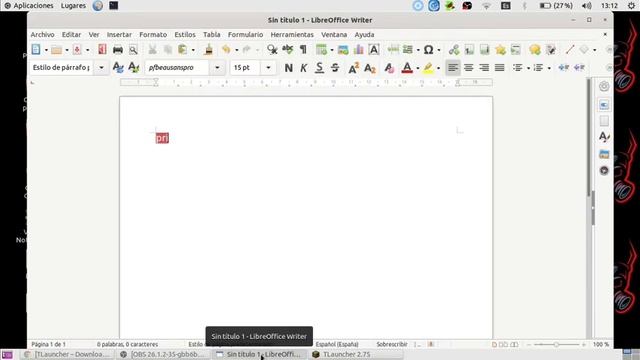The image size is (640, 360).
Task: Toggle Formatting Marks pilcrow
Action: pos(303,50)
